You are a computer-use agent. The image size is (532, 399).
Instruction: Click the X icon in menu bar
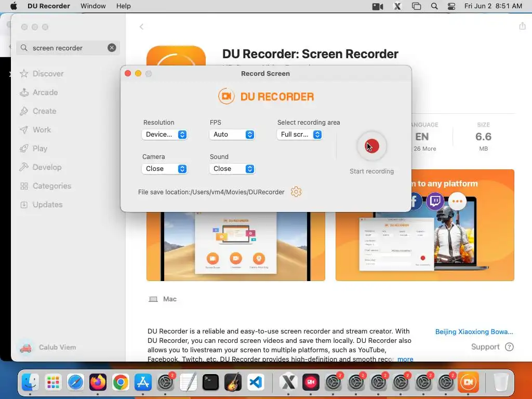click(397, 6)
